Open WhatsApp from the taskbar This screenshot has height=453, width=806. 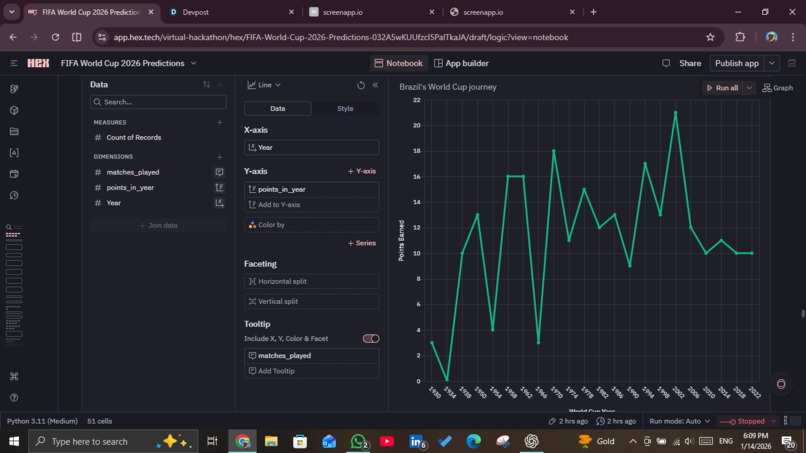[x=358, y=441]
